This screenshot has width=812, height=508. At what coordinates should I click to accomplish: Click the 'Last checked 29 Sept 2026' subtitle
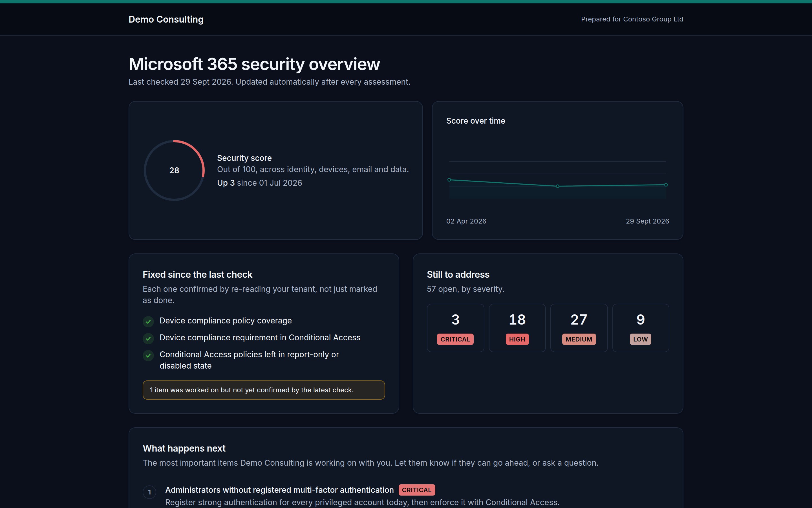270,82
